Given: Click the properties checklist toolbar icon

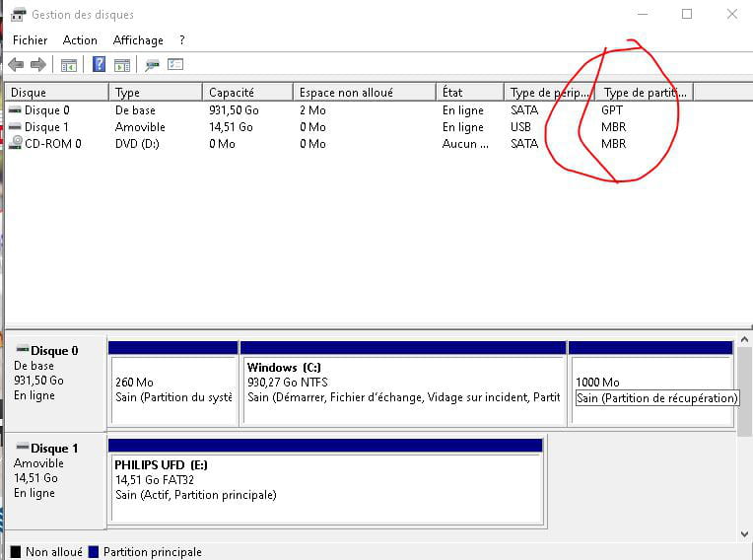Looking at the screenshot, I should tap(175, 65).
